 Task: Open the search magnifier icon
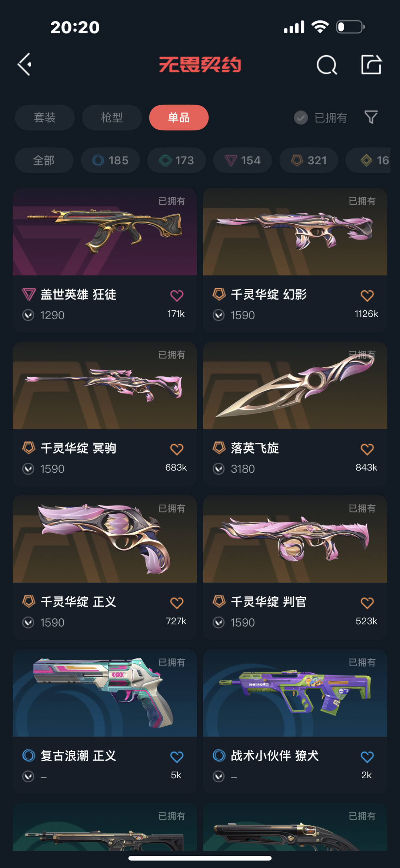pyautogui.click(x=327, y=65)
